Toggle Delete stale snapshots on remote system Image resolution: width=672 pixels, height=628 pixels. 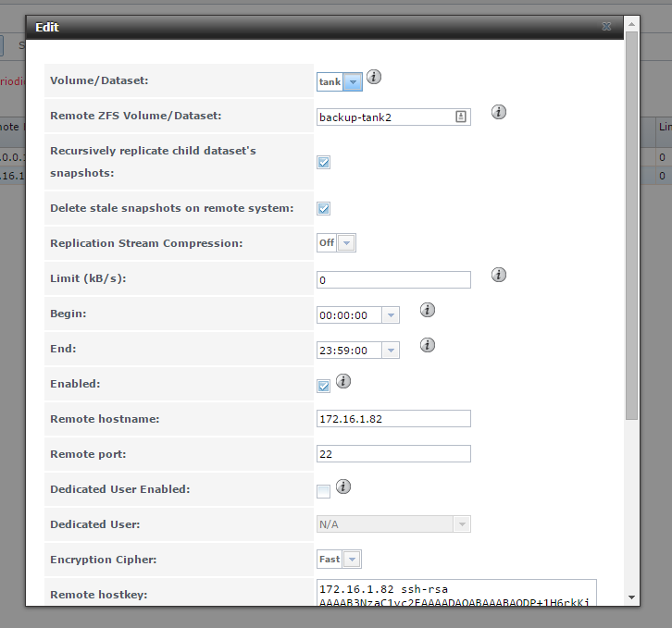point(324,209)
